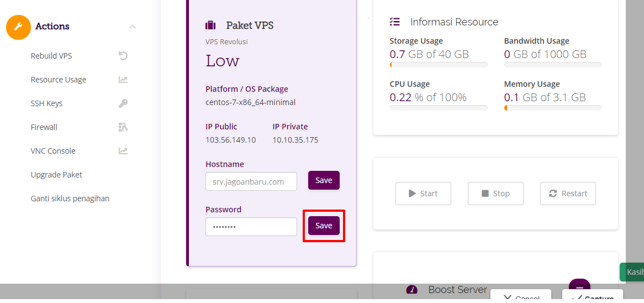The height and width of the screenshot is (303, 644).
Task: Click the Rebuild VPS refresh icon
Action: point(123,56)
